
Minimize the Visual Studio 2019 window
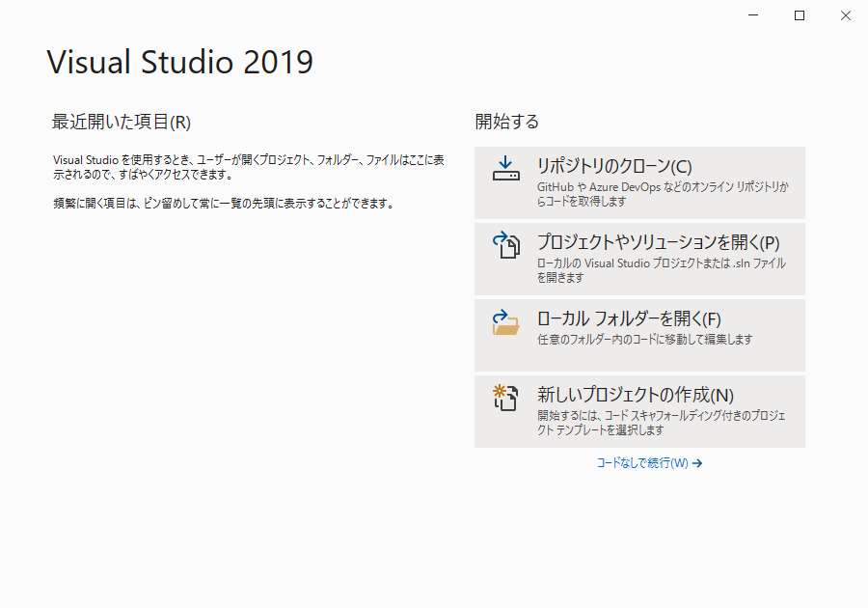pos(755,15)
